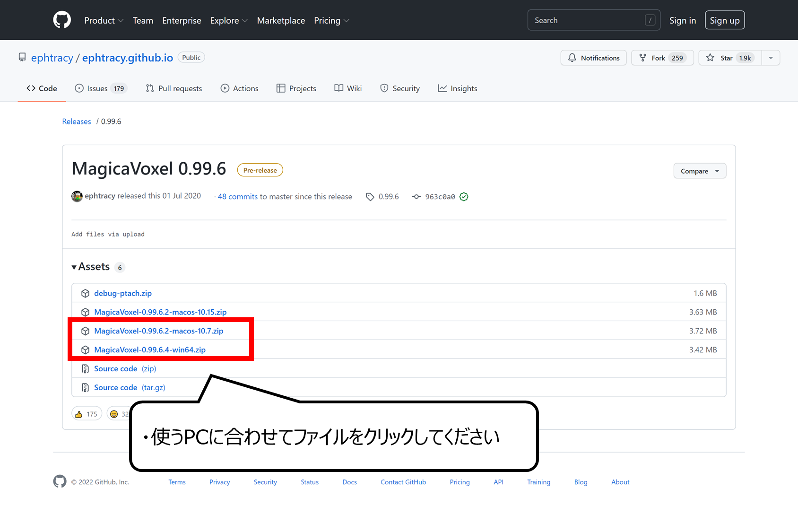798x532 pixels.
Task: Open Docs in footer
Action: (x=349, y=482)
